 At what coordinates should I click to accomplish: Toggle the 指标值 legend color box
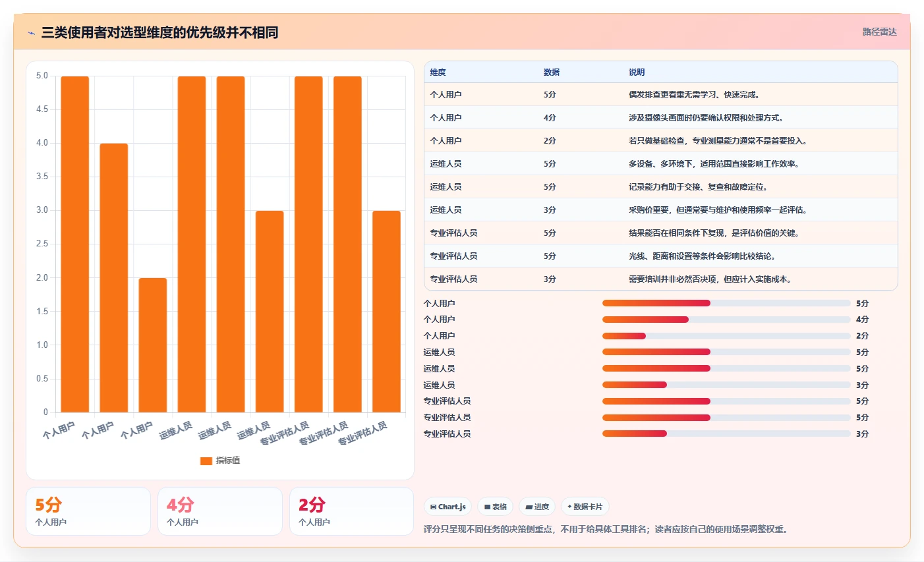coord(206,461)
